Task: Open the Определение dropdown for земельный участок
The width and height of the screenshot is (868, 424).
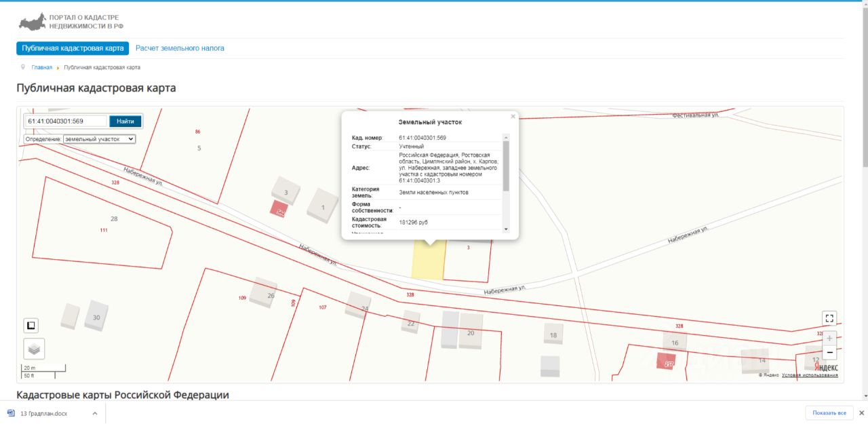Action: pyautogui.click(x=99, y=138)
